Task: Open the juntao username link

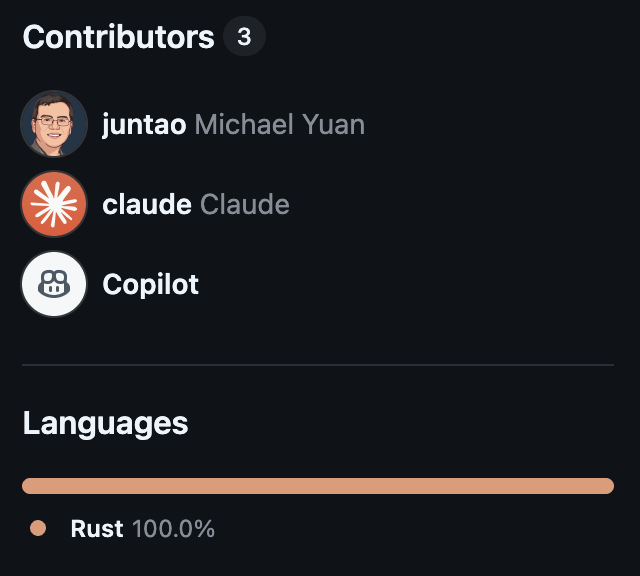Action: [144, 124]
